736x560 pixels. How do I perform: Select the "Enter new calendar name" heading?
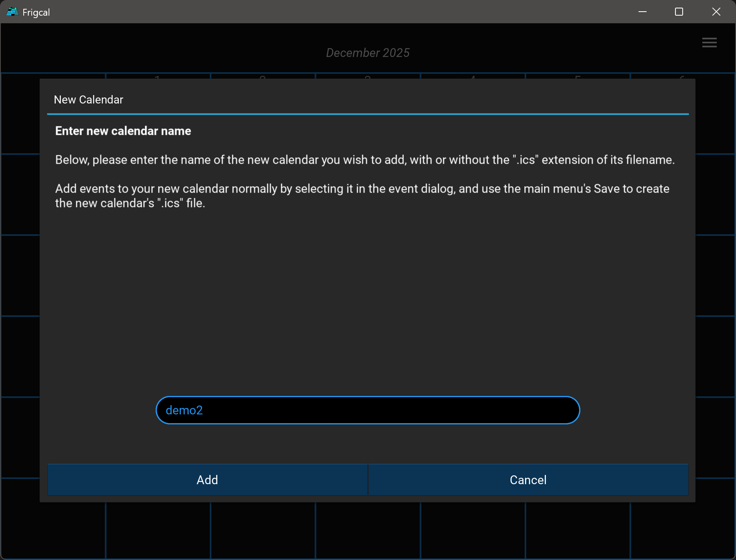[123, 131]
